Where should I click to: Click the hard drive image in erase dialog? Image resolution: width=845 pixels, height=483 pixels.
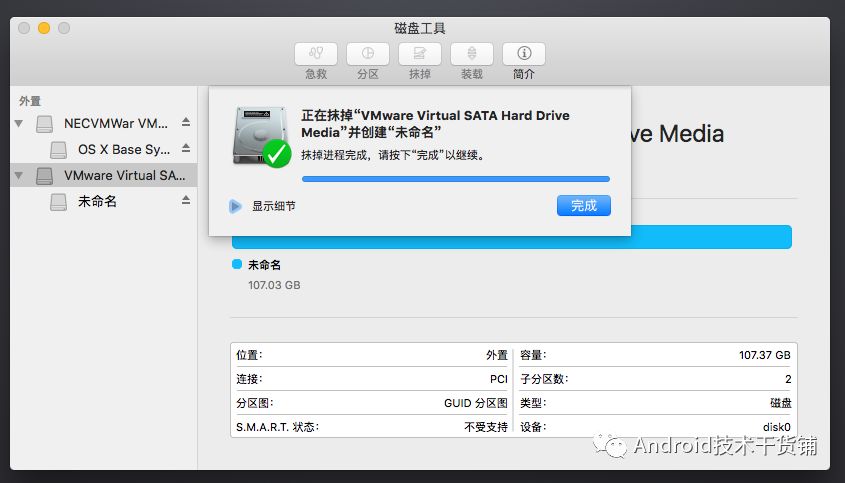tap(260, 136)
